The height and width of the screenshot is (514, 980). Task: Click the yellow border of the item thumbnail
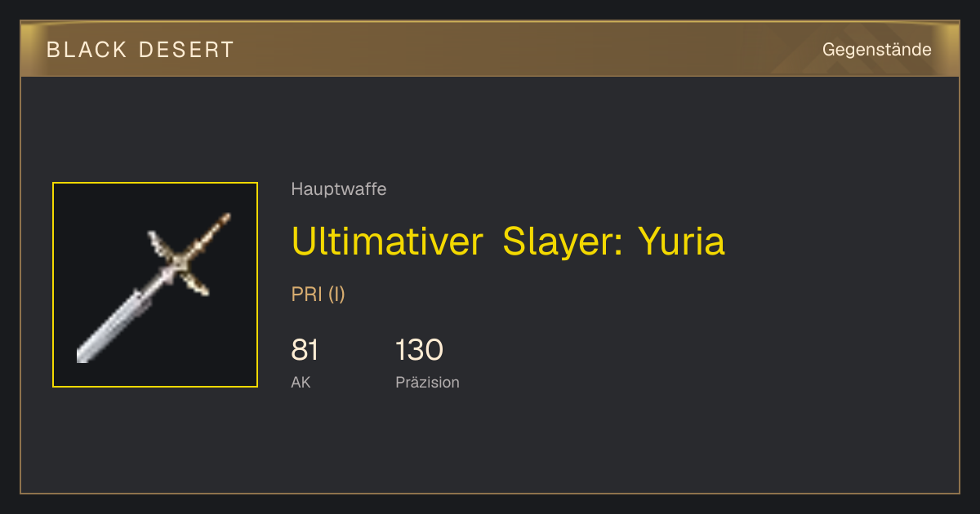pyautogui.click(x=53, y=285)
